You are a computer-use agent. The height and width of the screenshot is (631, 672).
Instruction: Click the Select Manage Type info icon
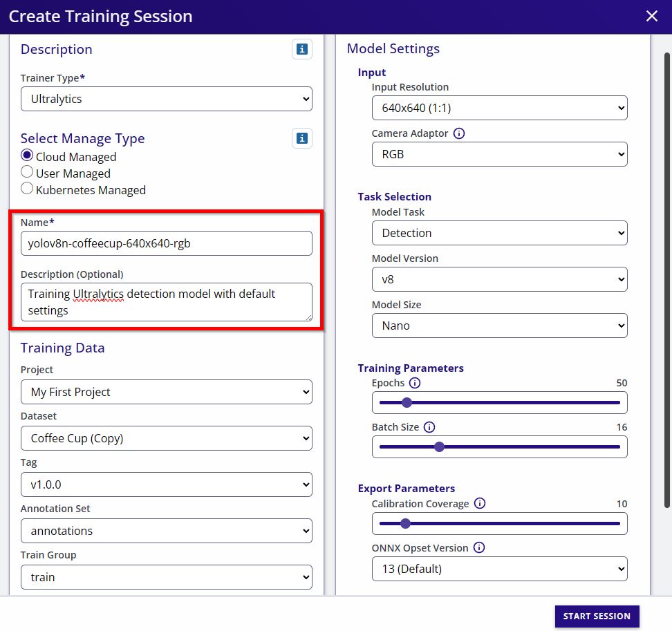[x=301, y=138]
